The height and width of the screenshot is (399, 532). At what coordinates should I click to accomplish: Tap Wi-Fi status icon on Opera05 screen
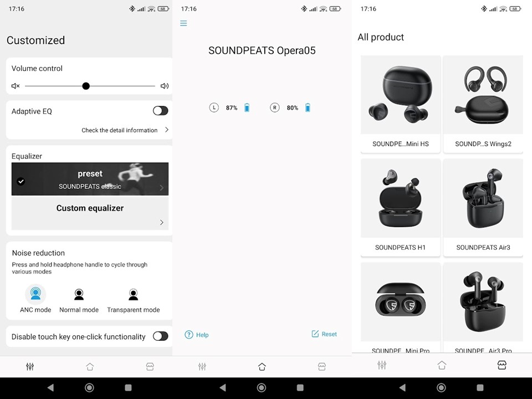(323, 8)
